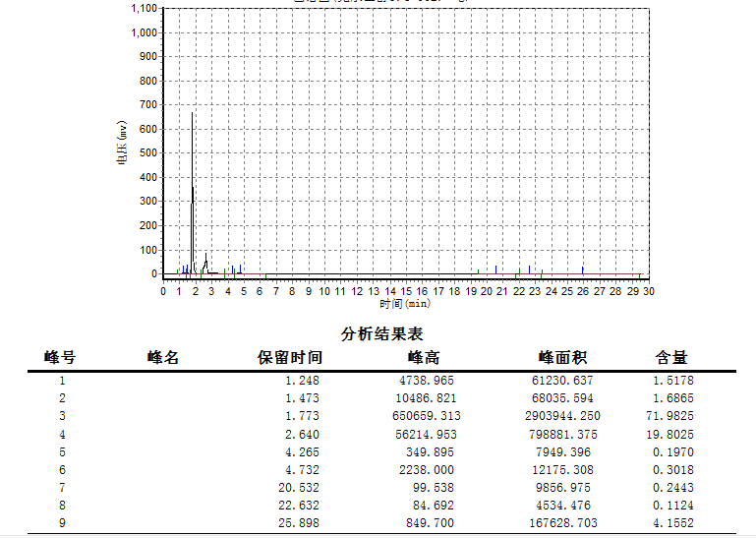
Task: Select retention time value 25.898
Action: pos(299,523)
